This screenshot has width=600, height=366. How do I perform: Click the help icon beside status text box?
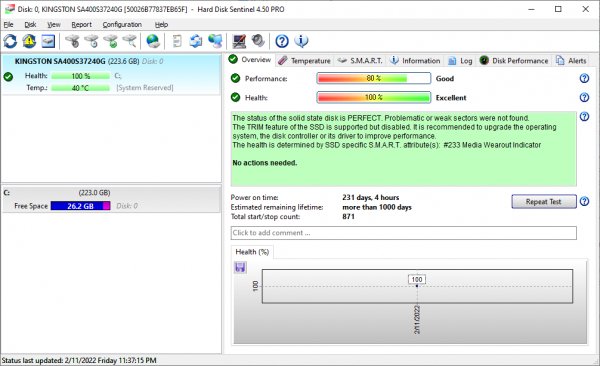[x=584, y=116]
